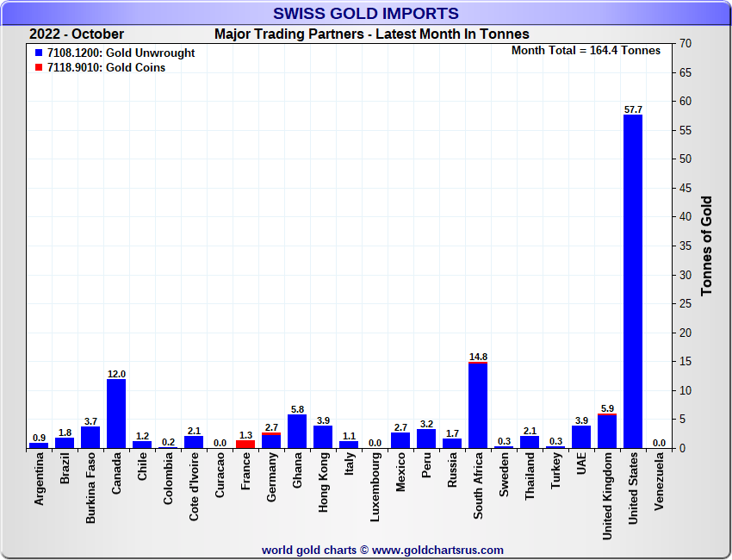
Task: Click the 57.7 value label
Action: pyautogui.click(x=633, y=109)
